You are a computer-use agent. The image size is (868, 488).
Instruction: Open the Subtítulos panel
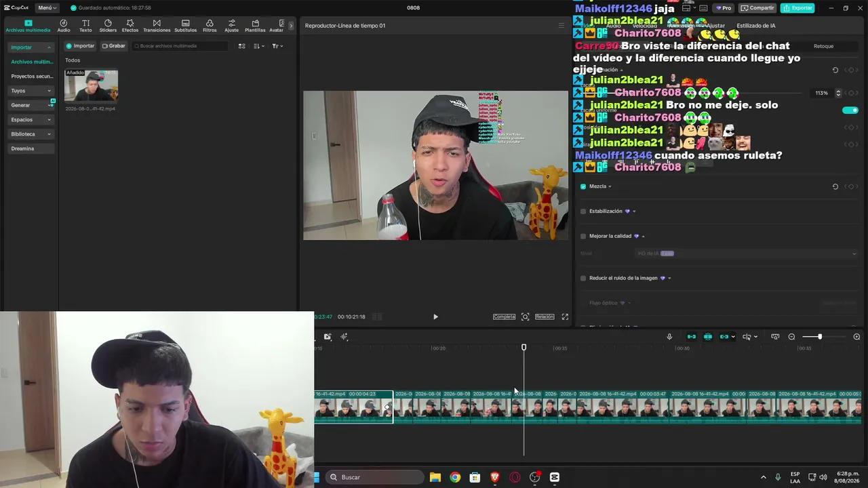(185, 26)
